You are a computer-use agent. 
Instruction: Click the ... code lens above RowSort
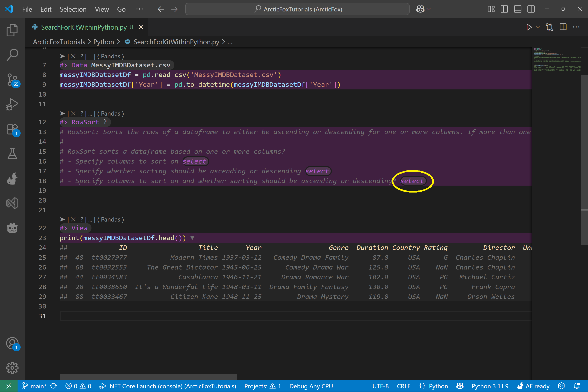click(90, 114)
